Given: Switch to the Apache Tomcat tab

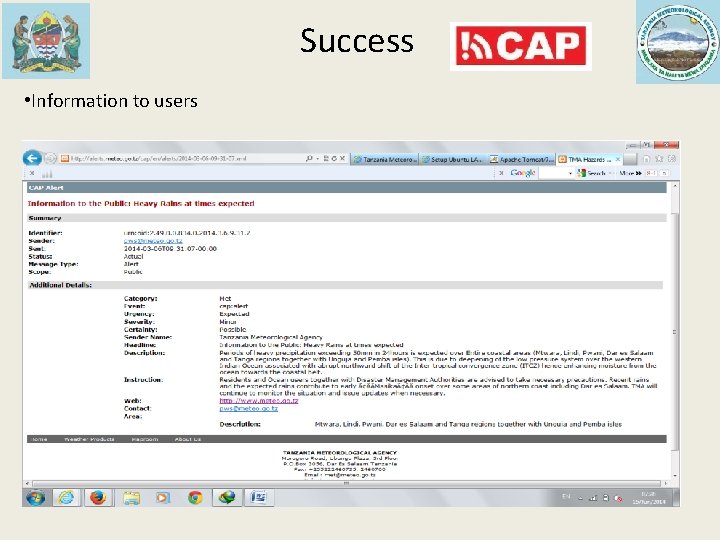Looking at the screenshot, I should 521,159.
